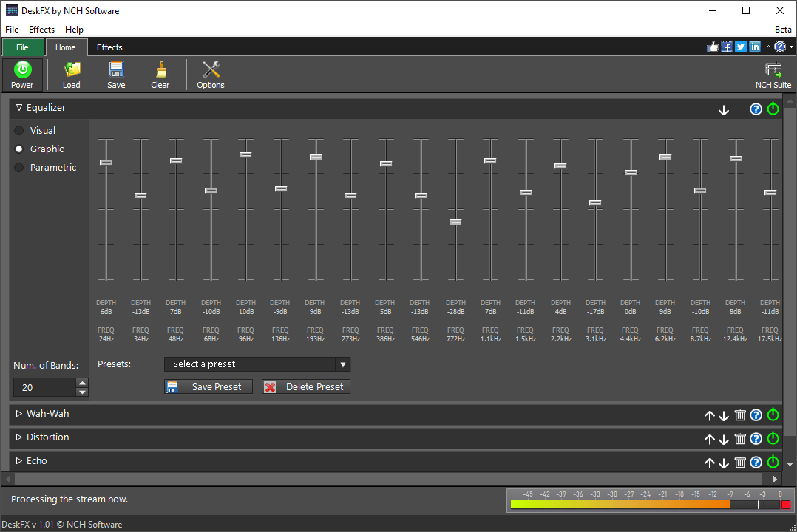
Task: Toggle the Power button on the toolbar
Action: tap(21, 74)
